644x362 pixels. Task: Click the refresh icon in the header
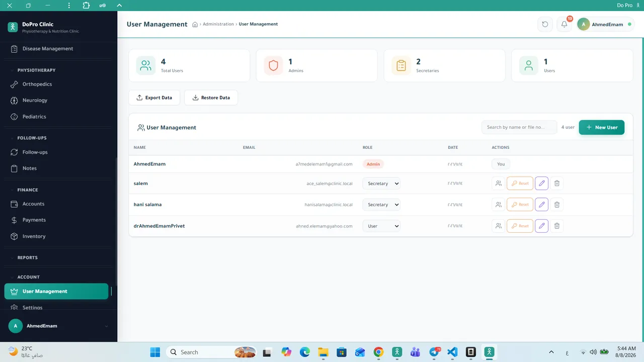(x=545, y=24)
